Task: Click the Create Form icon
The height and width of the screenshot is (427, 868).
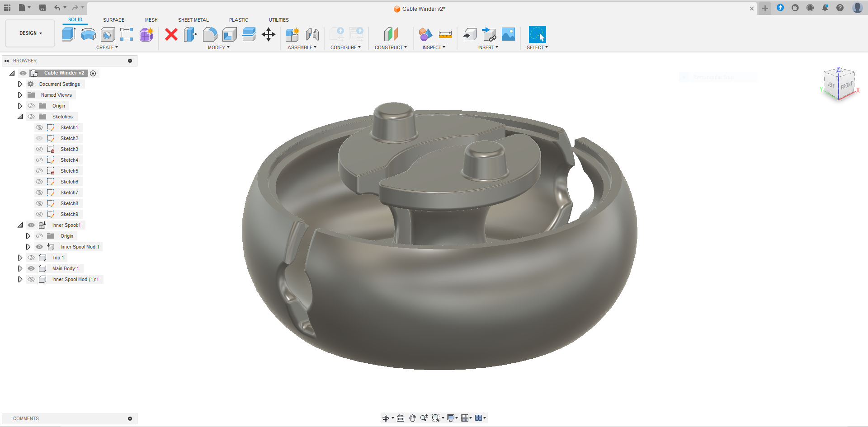Action: tap(146, 34)
